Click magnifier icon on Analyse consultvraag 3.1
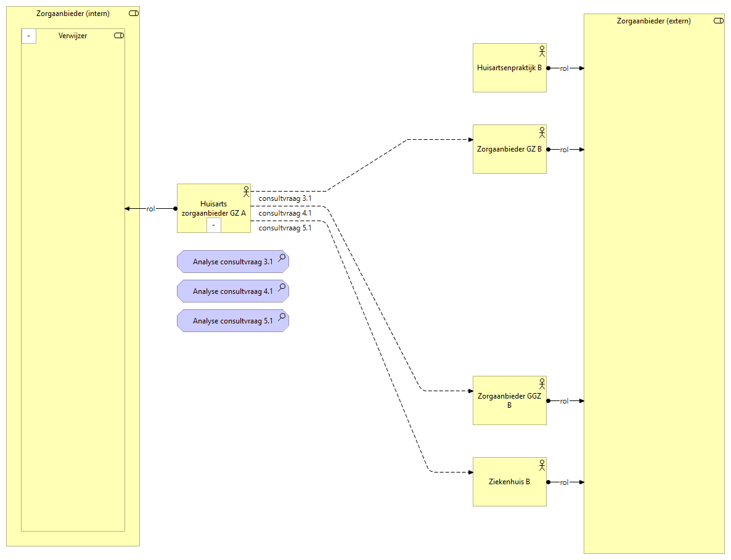Image resolution: width=731 pixels, height=560 pixels. point(282,258)
